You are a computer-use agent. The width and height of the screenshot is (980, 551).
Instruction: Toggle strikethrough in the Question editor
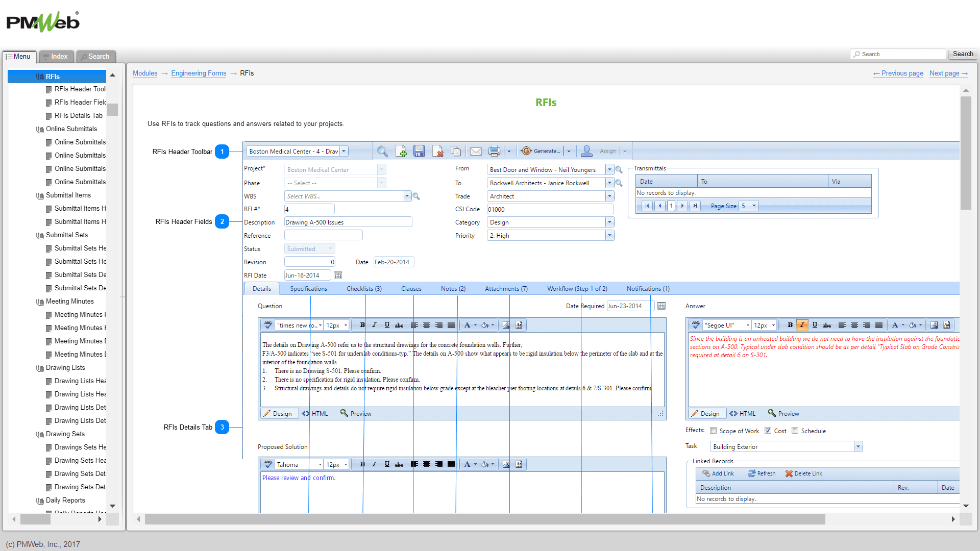(x=399, y=325)
